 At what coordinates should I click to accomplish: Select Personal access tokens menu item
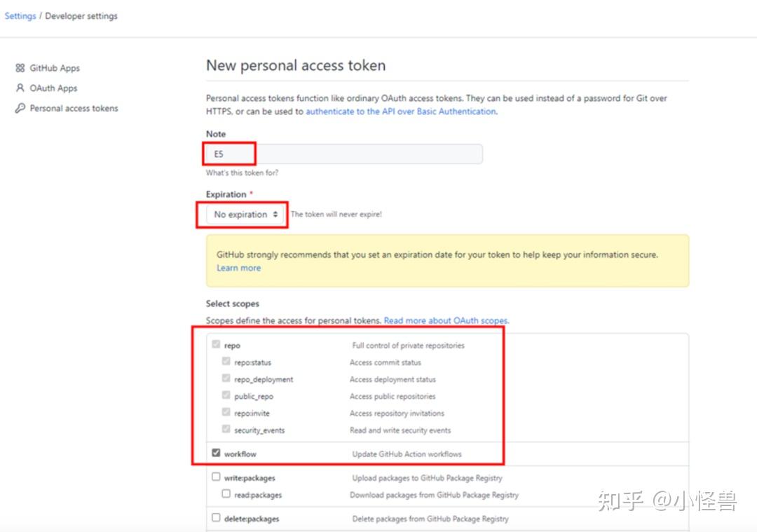click(x=74, y=109)
